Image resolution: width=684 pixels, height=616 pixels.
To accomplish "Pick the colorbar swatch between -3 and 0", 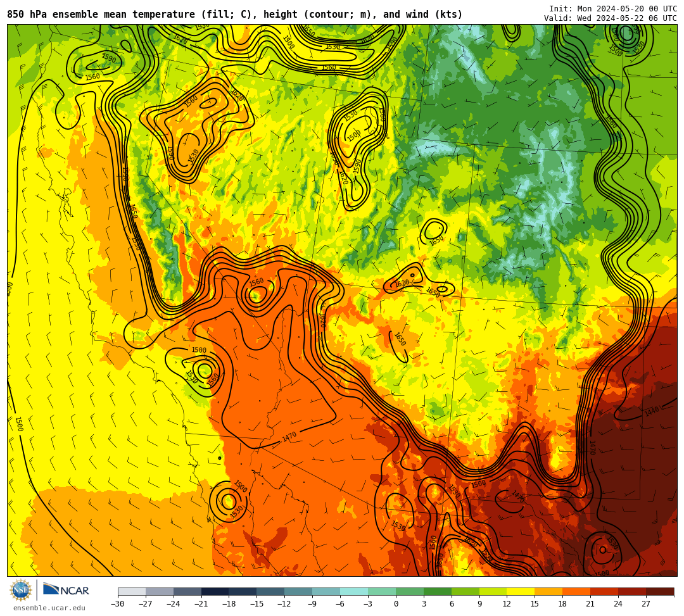I will pyautogui.click(x=382, y=591).
